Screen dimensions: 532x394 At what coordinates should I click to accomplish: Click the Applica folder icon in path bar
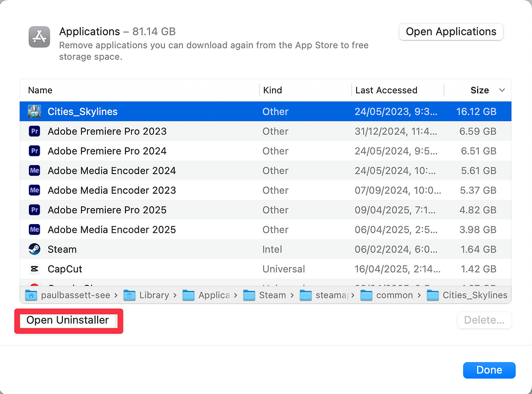188,295
